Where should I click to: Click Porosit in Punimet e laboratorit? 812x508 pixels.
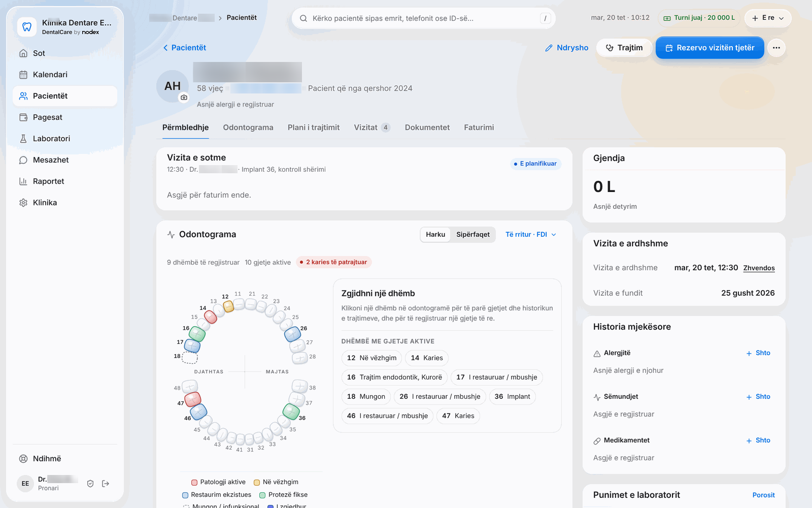763,495
